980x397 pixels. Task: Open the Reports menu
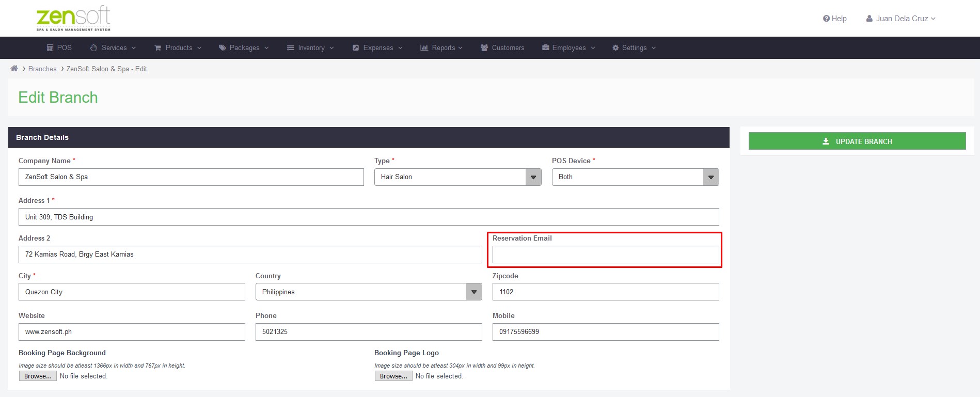pyautogui.click(x=441, y=48)
